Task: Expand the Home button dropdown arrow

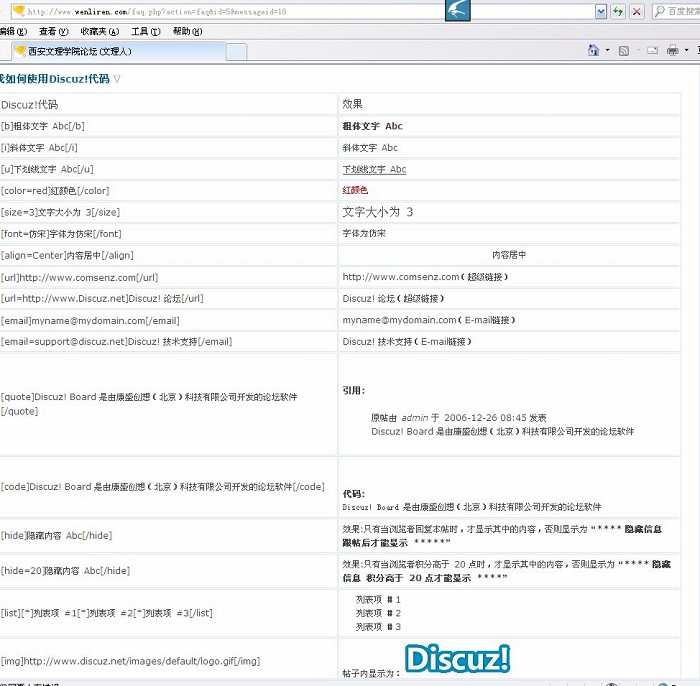Action: pyautogui.click(x=608, y=50)
